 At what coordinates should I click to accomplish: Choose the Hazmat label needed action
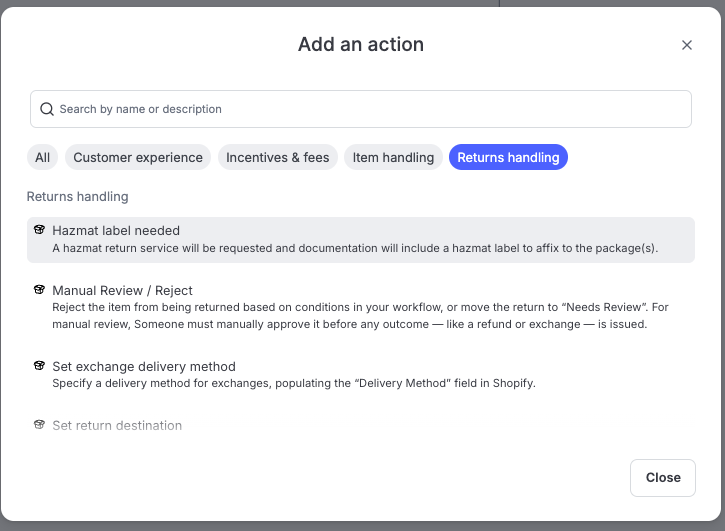point(116,230)
